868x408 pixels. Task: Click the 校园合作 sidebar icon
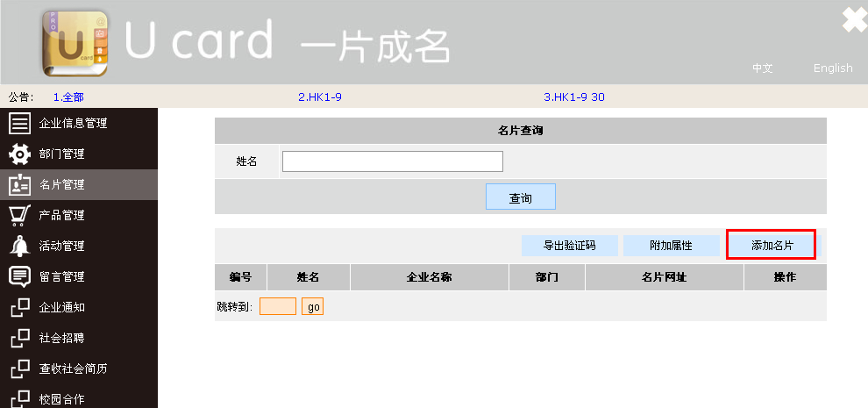point(20,398)
